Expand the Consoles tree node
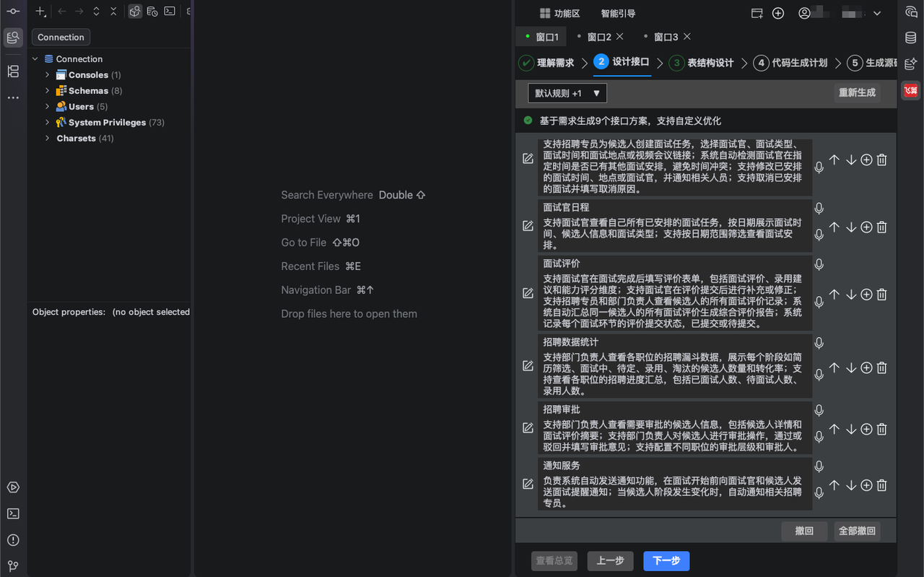The width and height of the screenshot is (924, 577). point(48,75)
